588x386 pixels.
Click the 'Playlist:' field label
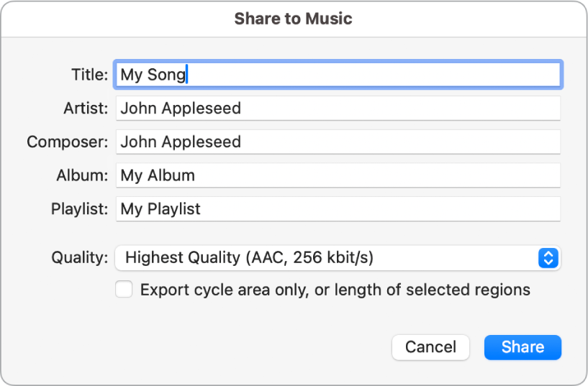point(79,209)
